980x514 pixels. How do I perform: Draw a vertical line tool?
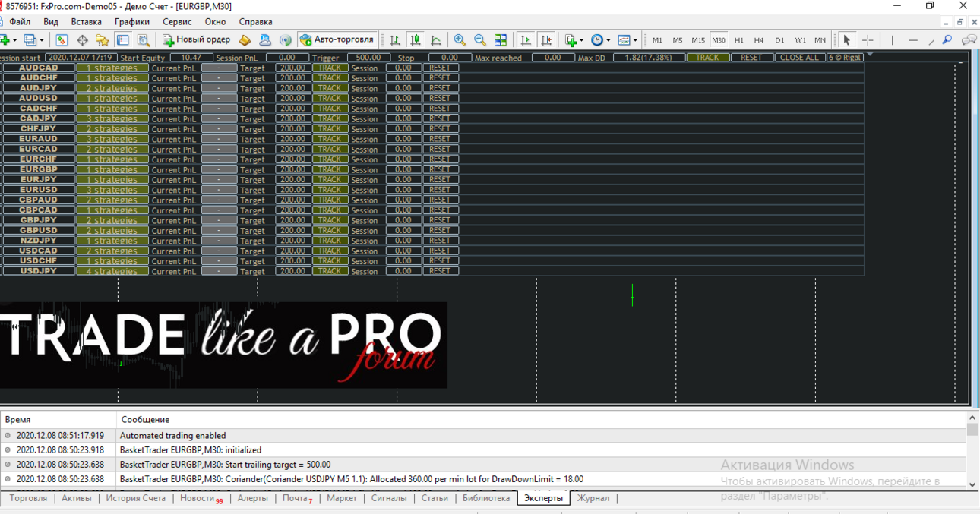893,40
